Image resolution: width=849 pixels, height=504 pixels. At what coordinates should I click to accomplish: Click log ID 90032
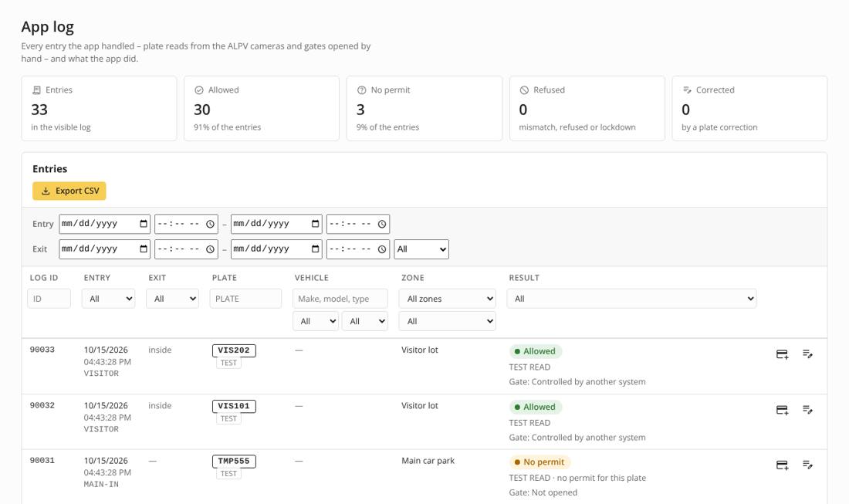[42, 405]
